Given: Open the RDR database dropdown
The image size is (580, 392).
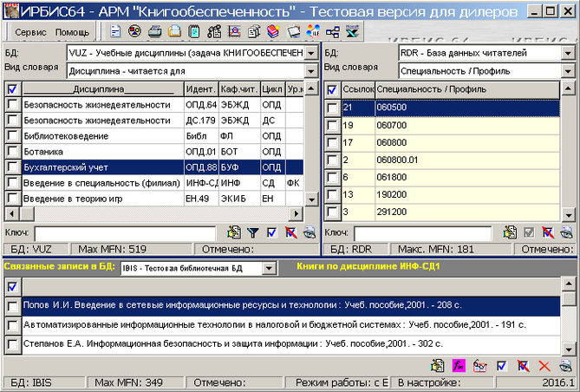Looking at the screenshot, I should coord(568,53).
